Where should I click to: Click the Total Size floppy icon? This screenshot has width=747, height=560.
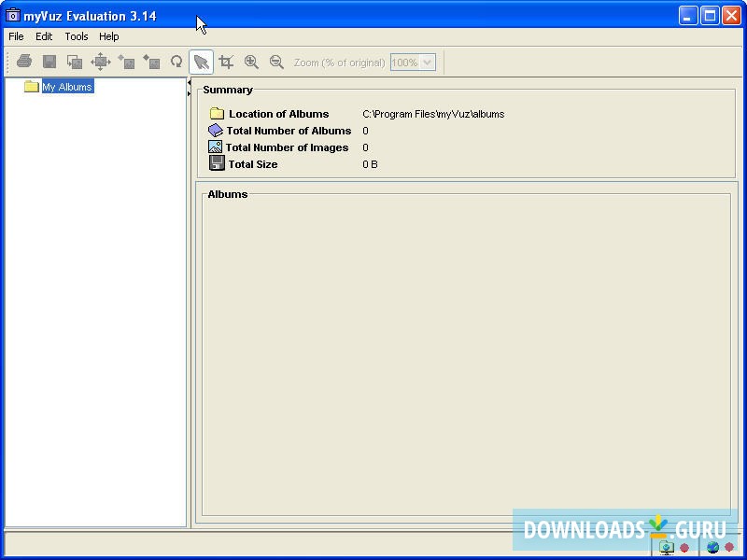(x=217, y=163)
